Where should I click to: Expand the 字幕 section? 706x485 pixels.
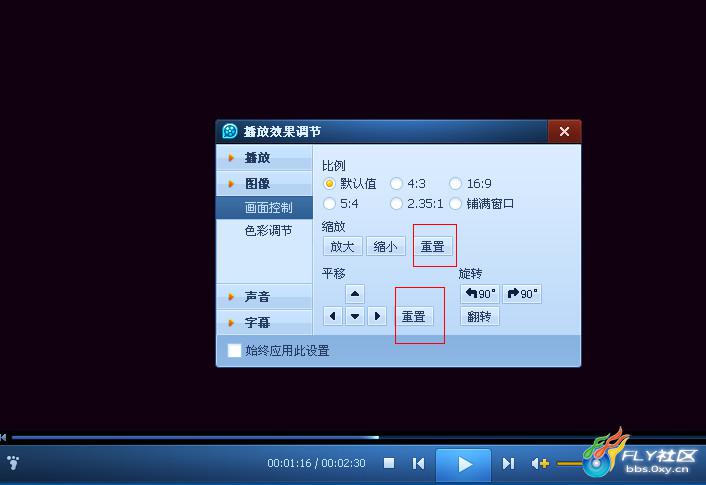click(264, 322)
